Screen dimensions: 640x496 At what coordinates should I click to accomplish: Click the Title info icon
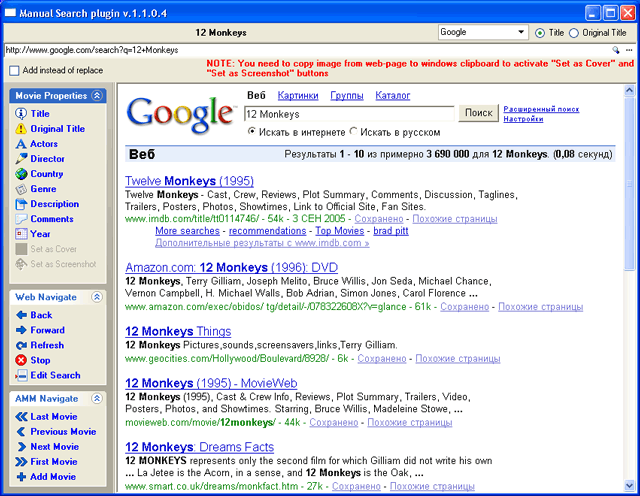point(21,113)
